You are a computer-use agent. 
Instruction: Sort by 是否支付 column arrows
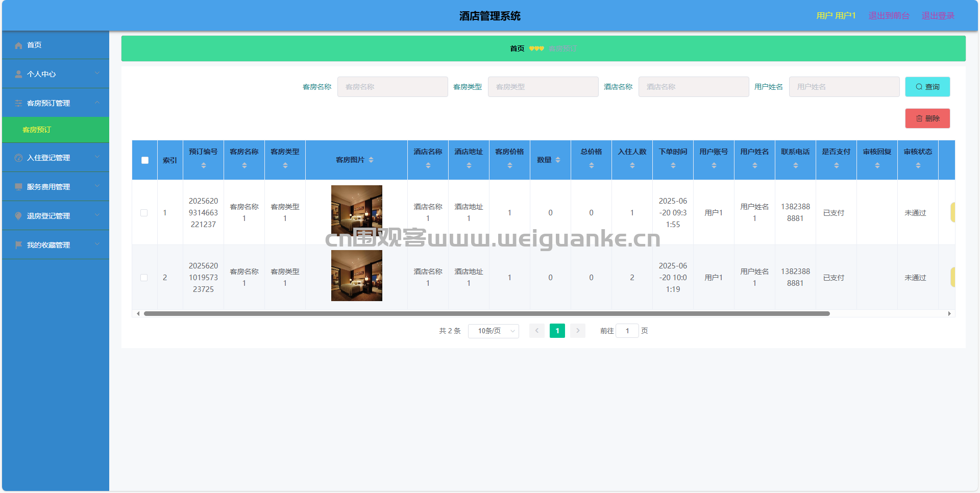[x=837, y=165]
